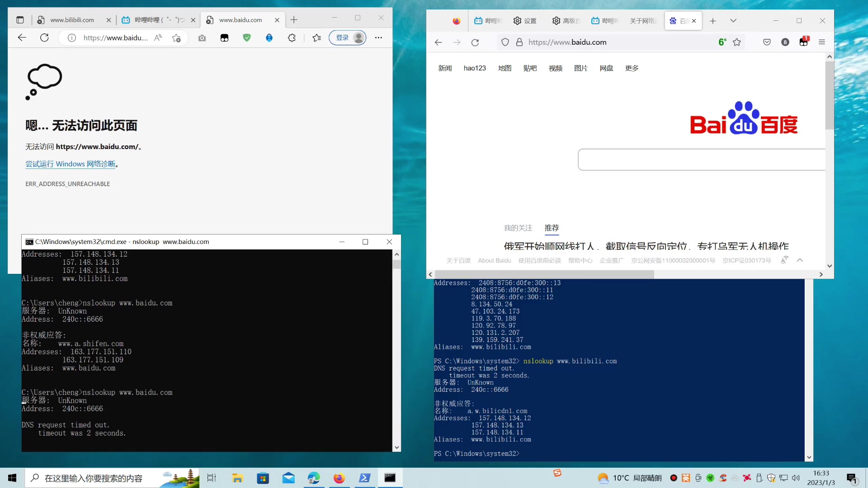Open hao123 link on Baidu page
The image size is (868, 488).
pos(475,68)
